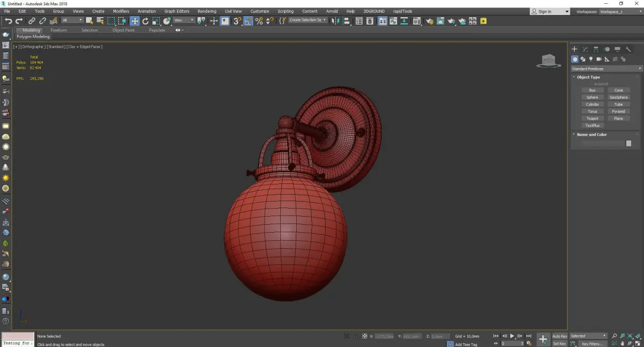The height and width of the screenshot is (347, 644).
Task: Toggle Window/Crossing selection mode
Action: pos(122,21)
